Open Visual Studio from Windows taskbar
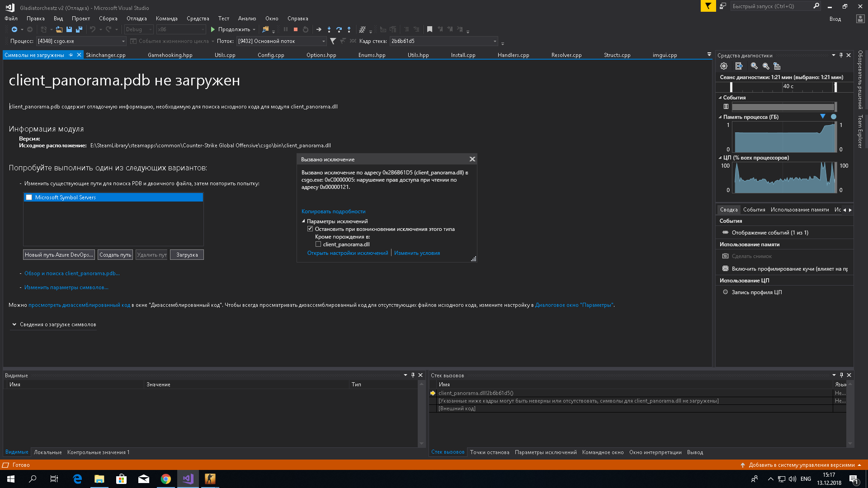The width and height of the screenshot is (868, 488). tap(188, 479)
